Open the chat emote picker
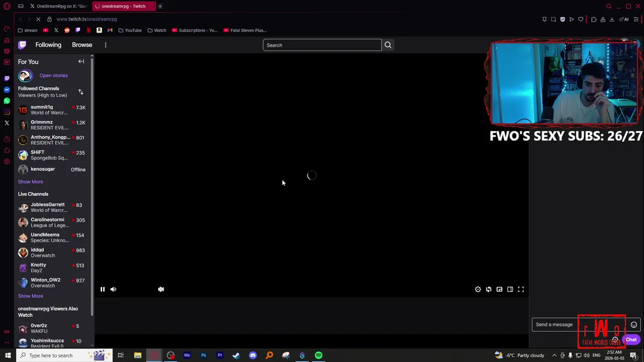 click(634, 325)
